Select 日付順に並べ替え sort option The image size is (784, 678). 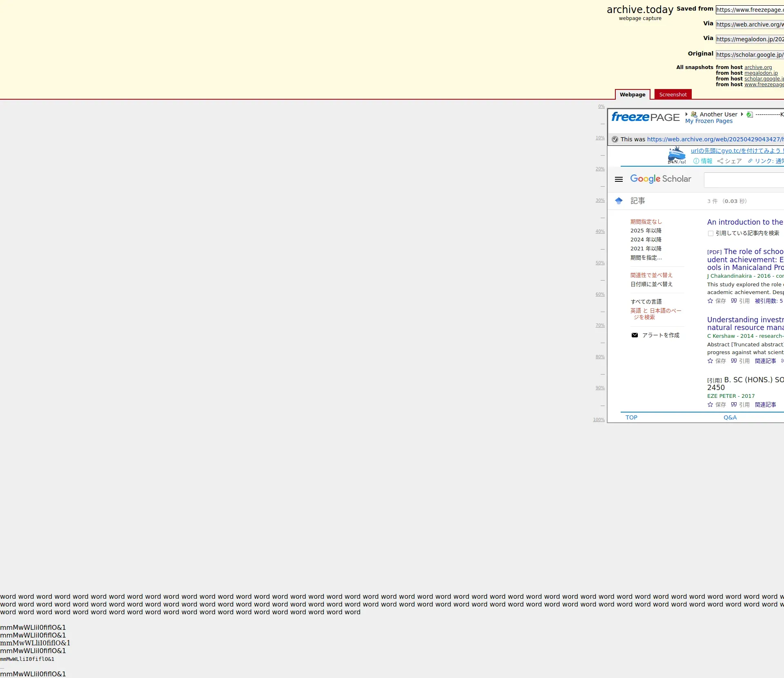click(651, 284)
